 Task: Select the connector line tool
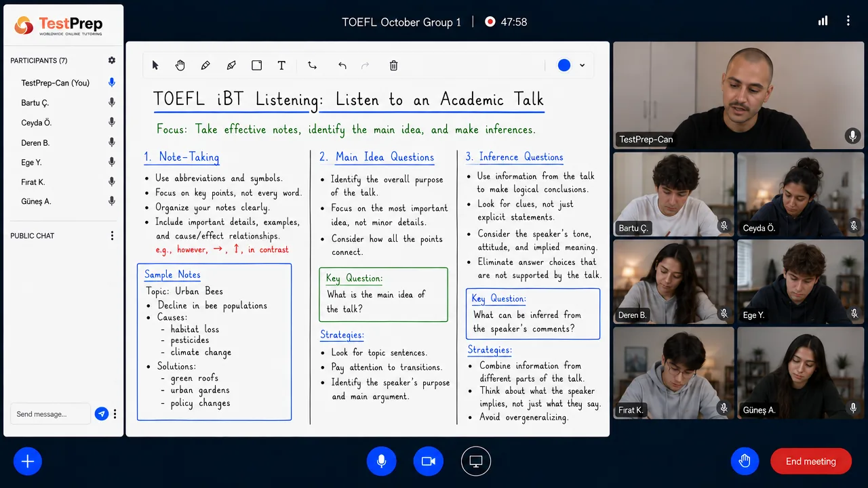(312, 66)
